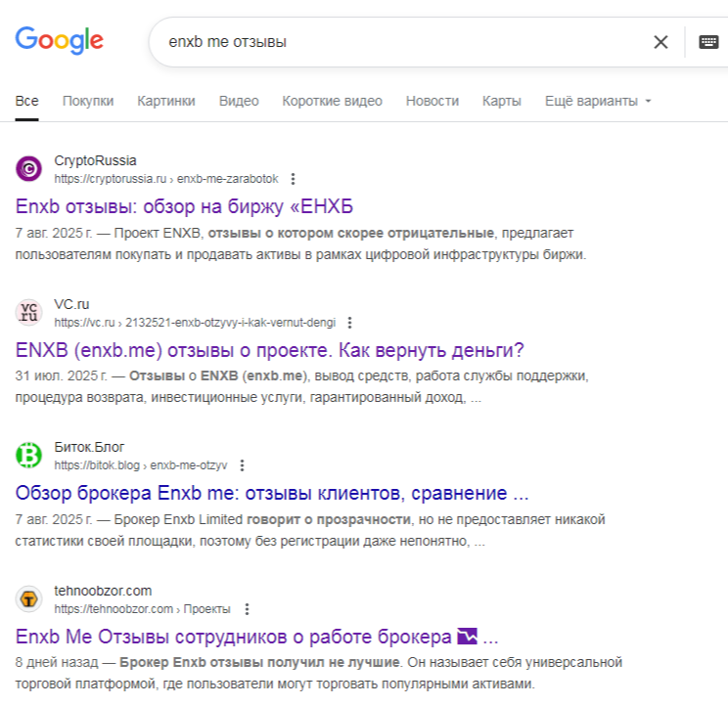Screen dimensions: 728x706
Task: Open 'Обзор брокера Enxb me' result
Action: pyautogui.click(x=272, y=493)
